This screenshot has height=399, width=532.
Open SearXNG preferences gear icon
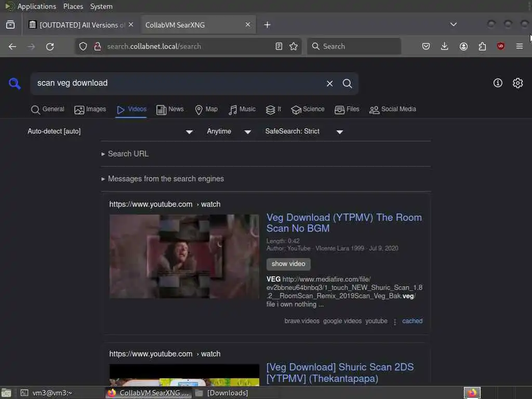pyautogui.click(x=518, y=83)
